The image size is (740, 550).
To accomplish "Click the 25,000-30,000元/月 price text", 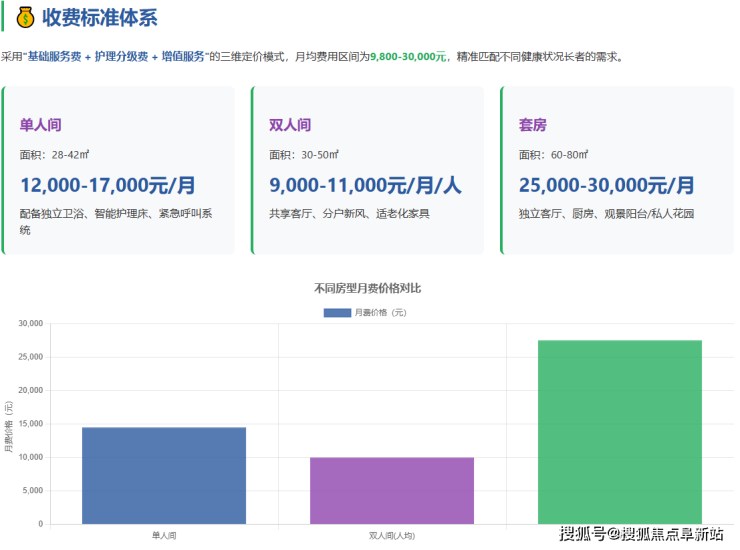I will point(607,185).
